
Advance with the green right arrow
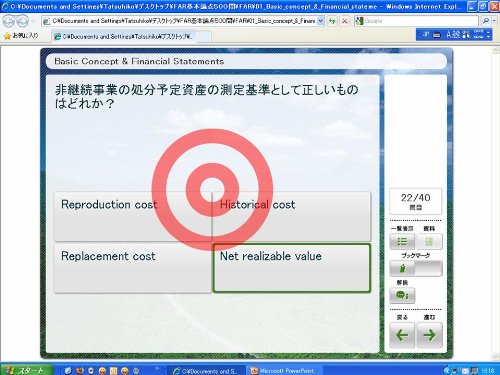[429, 335]
